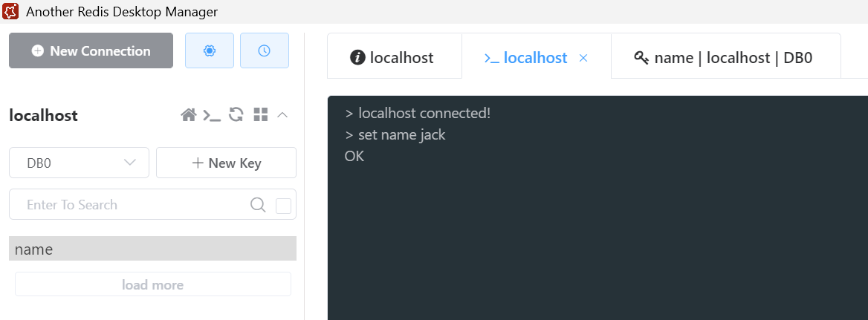
Task: Click the grid icon beside localhost
Action: (x=260, y=115)
